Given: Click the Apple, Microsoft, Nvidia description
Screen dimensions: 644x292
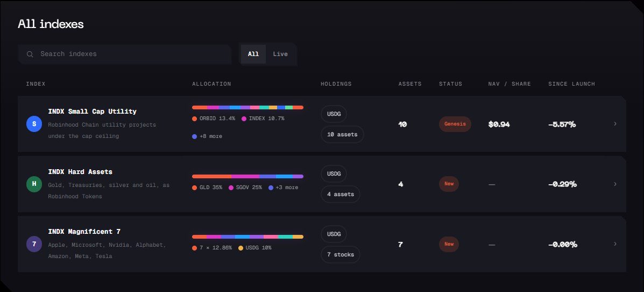Looking at the screenshot, I should click(x=107, y=251).
